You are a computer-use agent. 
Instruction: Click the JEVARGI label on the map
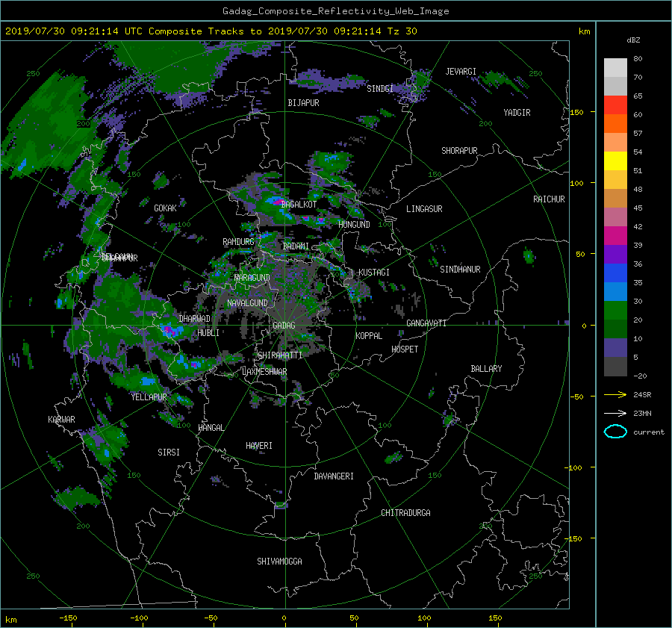[461, 72]
